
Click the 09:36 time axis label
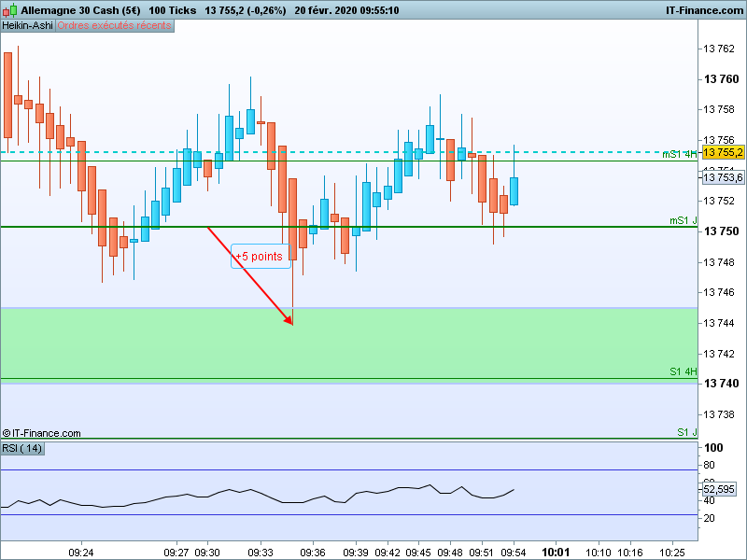click(313, 553)
